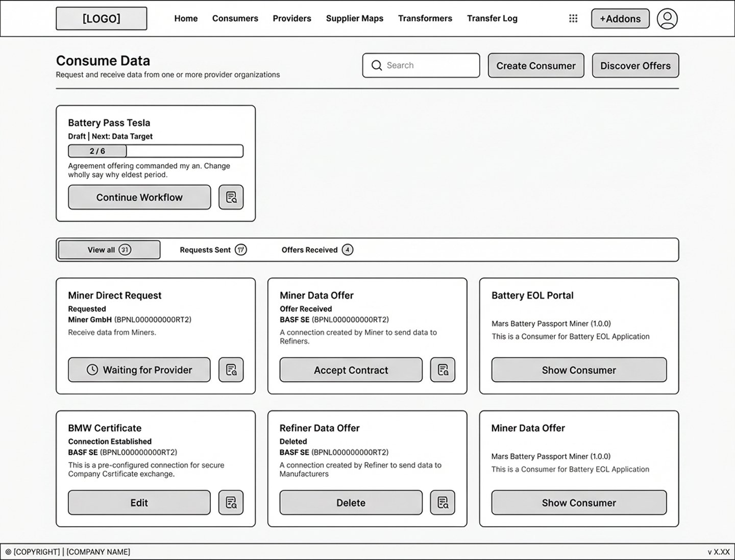Image resolution: width=735 pixels, height=560 pixels.
Task: Click the [LOGO] placeholder in header
Action: coord(102,18)
